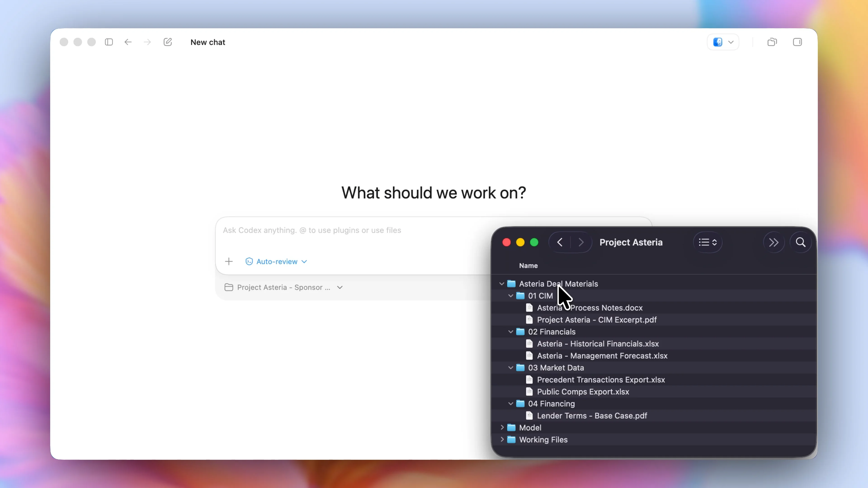This screenshot has width=868, height=488.
Task: Change Finder list view options control
Action: coord(707,242)
